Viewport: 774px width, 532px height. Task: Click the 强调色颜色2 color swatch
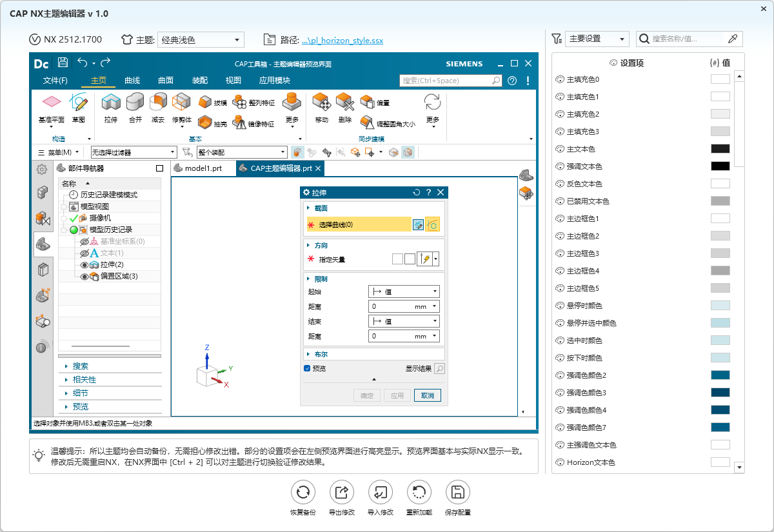tap(720, 375)
